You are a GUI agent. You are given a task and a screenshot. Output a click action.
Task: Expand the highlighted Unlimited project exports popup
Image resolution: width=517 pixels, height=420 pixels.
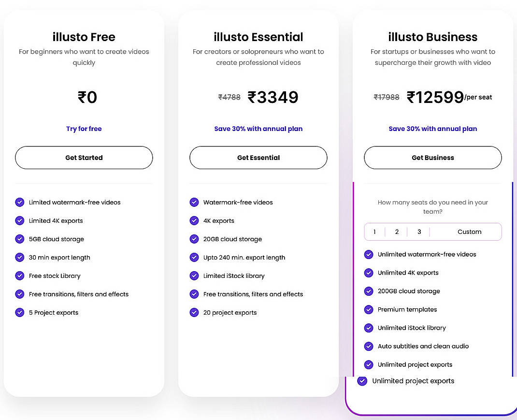click(x=362, y=381)
